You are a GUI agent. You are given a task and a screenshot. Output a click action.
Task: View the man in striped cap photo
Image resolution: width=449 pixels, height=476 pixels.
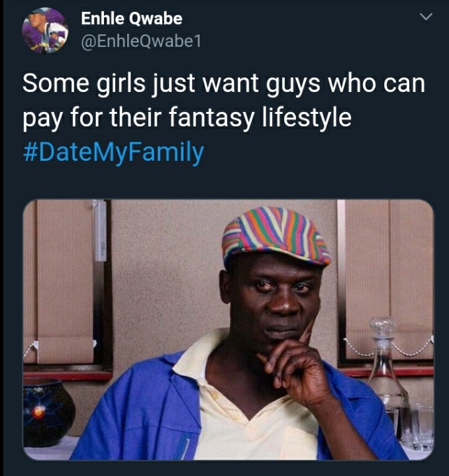coord(228,330)
